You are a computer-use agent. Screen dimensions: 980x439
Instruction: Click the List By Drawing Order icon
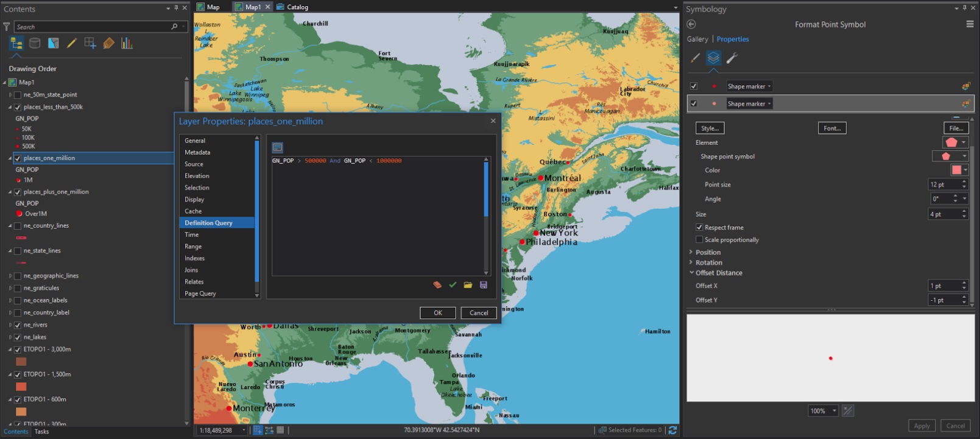click(x=16, y=43)
